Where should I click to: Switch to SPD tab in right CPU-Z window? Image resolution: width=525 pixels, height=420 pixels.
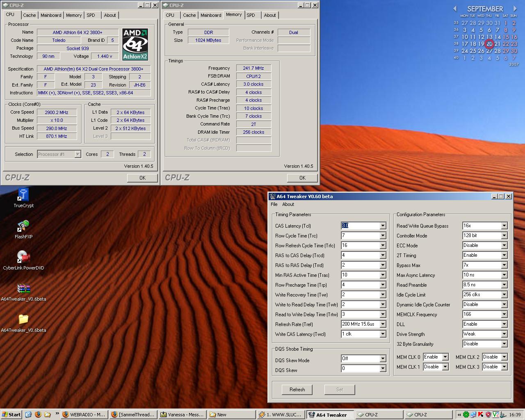[x=251, y=15]
